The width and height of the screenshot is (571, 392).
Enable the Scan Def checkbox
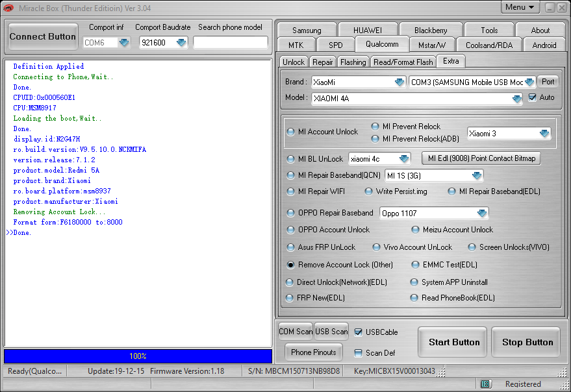pos(359,352)
